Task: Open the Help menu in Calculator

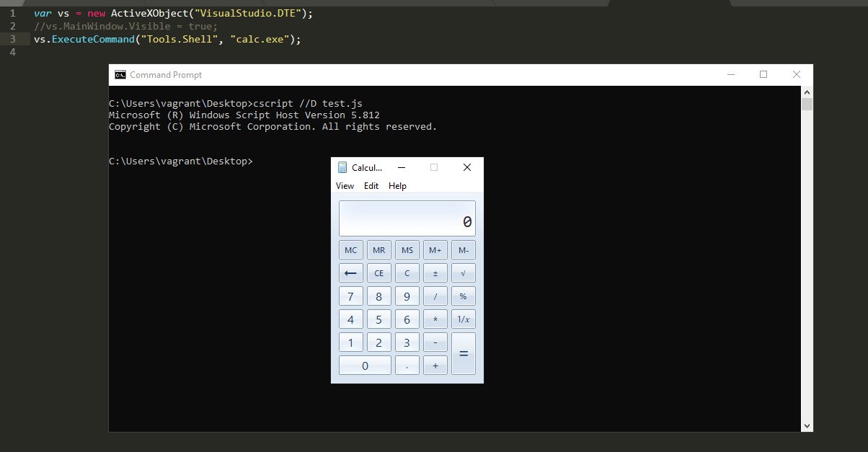Action: point(397,185)
